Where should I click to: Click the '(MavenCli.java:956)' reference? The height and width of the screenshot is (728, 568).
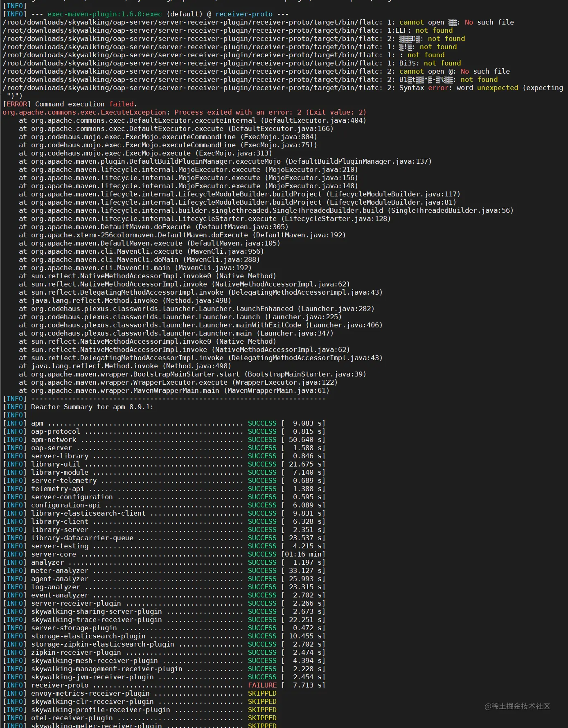[x=225, y=251]
